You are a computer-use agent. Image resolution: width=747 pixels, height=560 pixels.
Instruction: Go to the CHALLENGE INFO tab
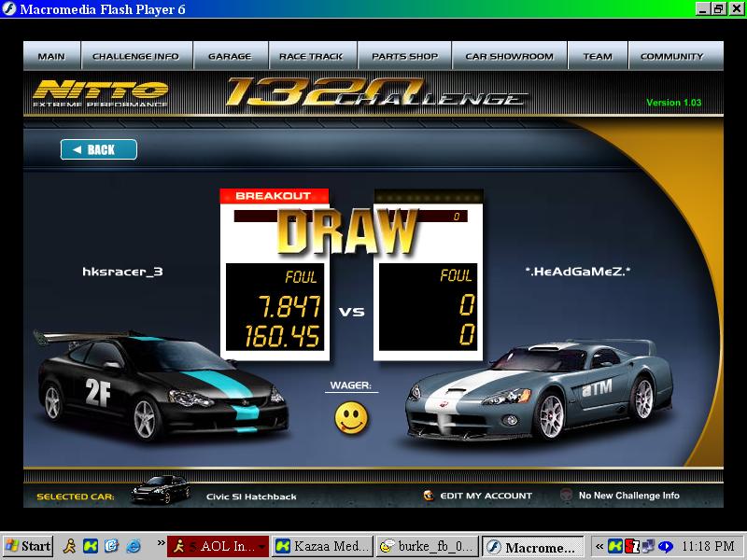(x=136, y=56)
